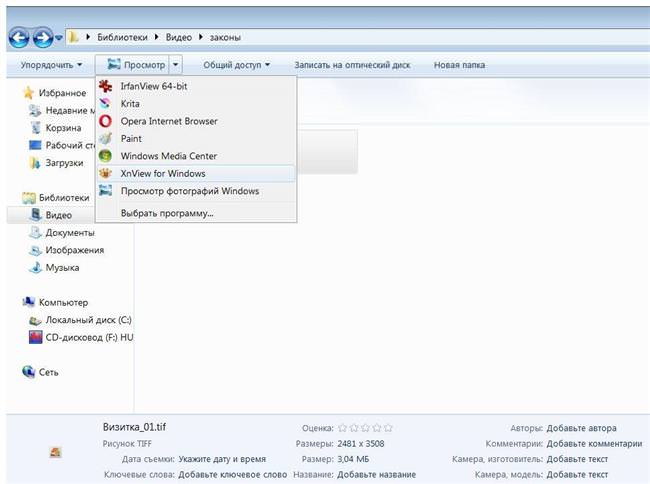Choose IrfanView 64-bit from menu

click(196, 86)
